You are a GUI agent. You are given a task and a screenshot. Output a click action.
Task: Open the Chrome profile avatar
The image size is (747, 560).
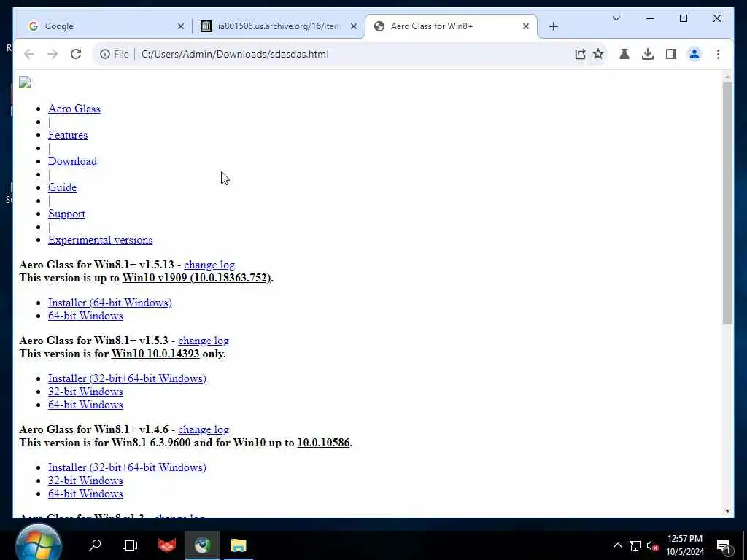[694, 54]
